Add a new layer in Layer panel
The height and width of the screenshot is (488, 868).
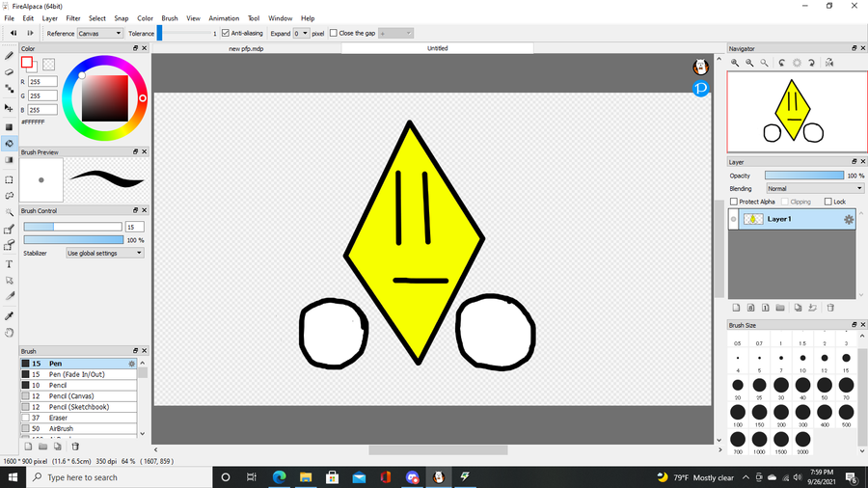[736, 308]
